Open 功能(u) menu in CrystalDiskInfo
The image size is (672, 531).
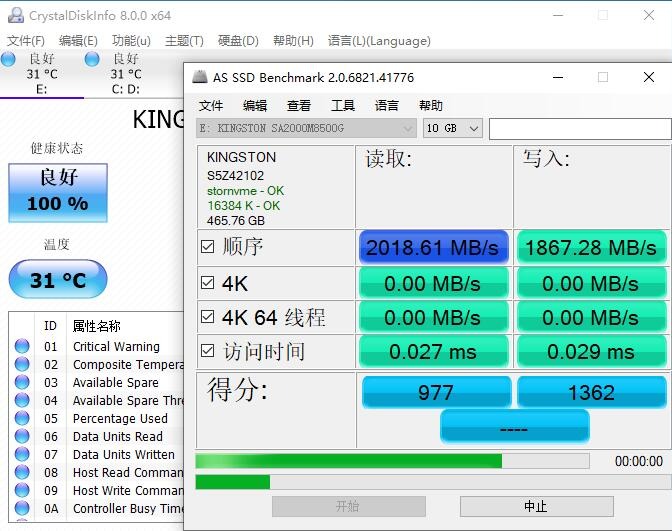(131, 41)
